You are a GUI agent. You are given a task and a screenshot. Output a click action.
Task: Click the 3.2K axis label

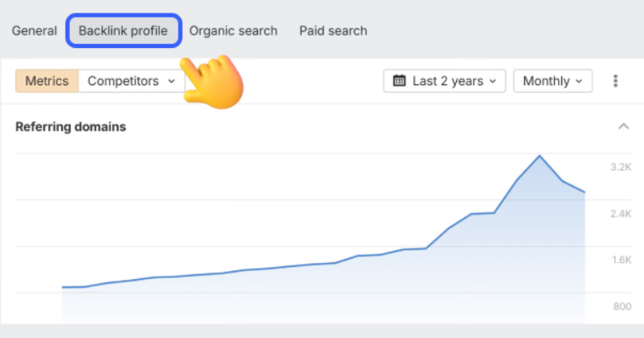[x=620, y=167]
